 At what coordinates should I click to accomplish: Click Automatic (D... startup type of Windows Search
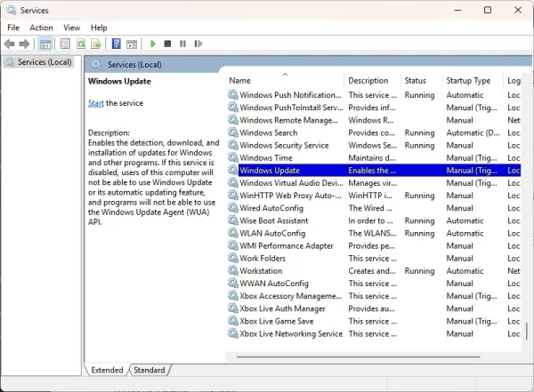pos(473,132)
